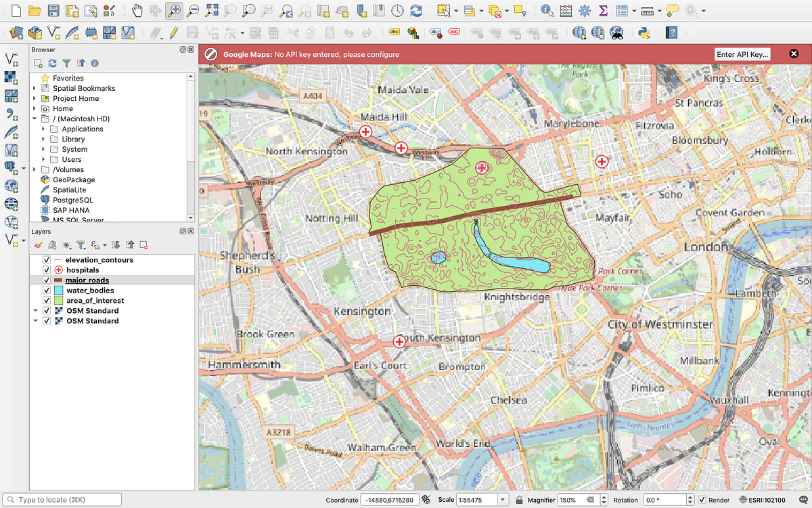This screenshot has width=812, height=508.
Task: Click the Enter API Key button
Action: click(742, 54)
